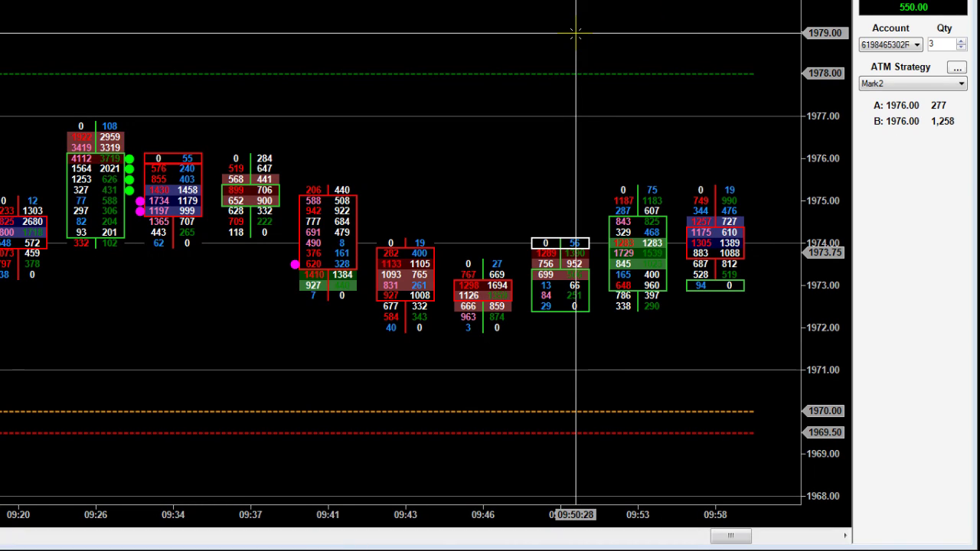980x551 pixels.
Task: Click the ask size value 277
Action: pos(939,106)
